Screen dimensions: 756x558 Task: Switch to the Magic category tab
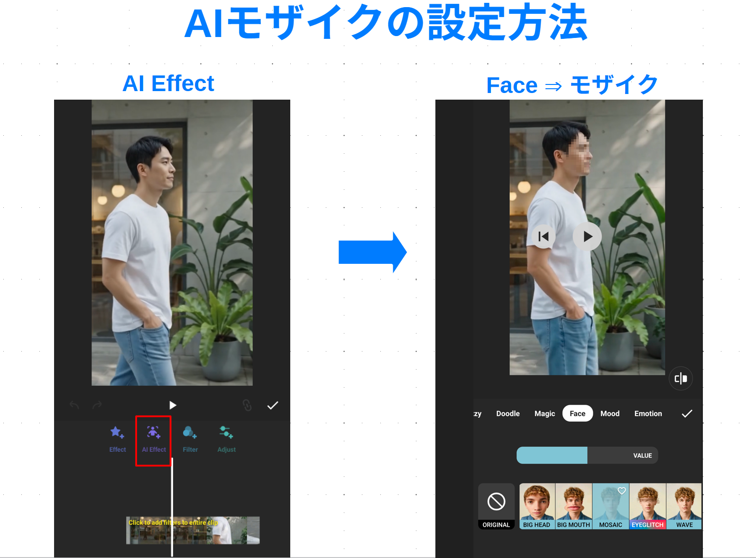coord(544,414)
